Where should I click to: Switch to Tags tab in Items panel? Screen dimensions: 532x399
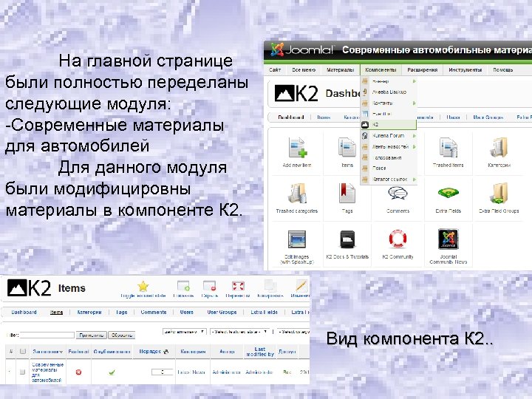coord(121,312)
